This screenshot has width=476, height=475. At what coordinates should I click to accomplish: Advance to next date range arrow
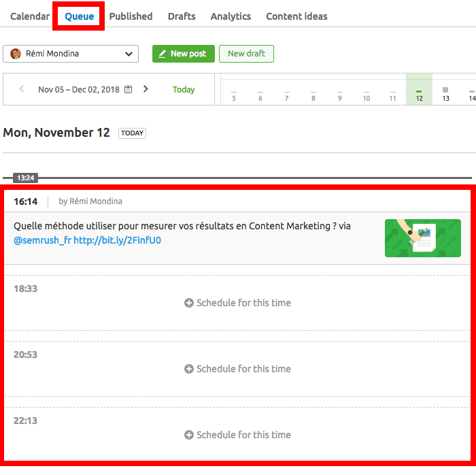click(146, 89)
